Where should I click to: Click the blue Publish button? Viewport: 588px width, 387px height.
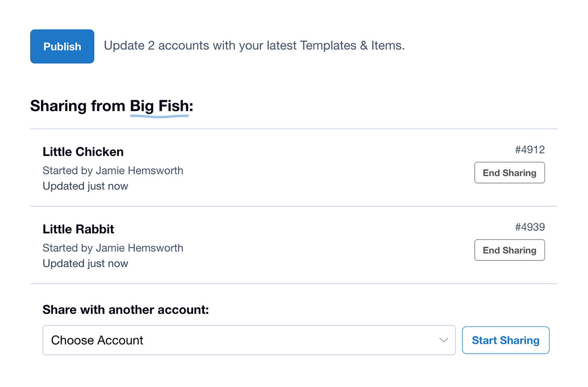pos(62,46)
